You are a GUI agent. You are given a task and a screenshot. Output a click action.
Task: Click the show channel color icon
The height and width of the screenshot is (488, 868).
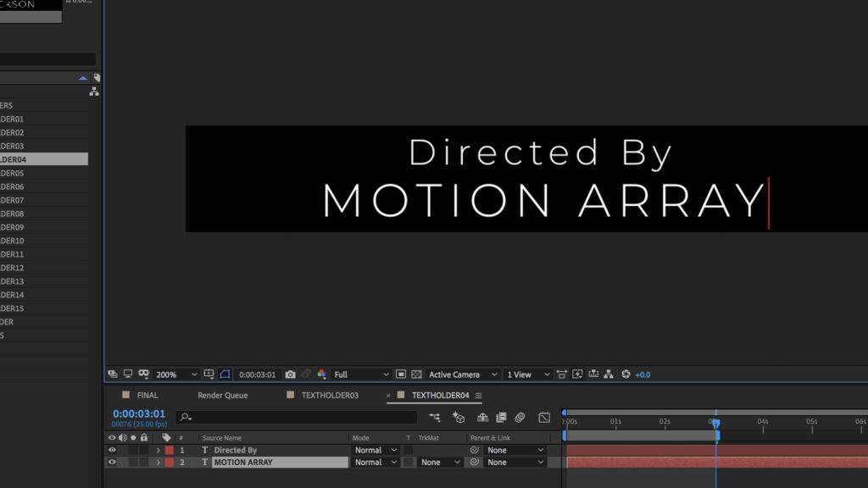coord(321,374)
